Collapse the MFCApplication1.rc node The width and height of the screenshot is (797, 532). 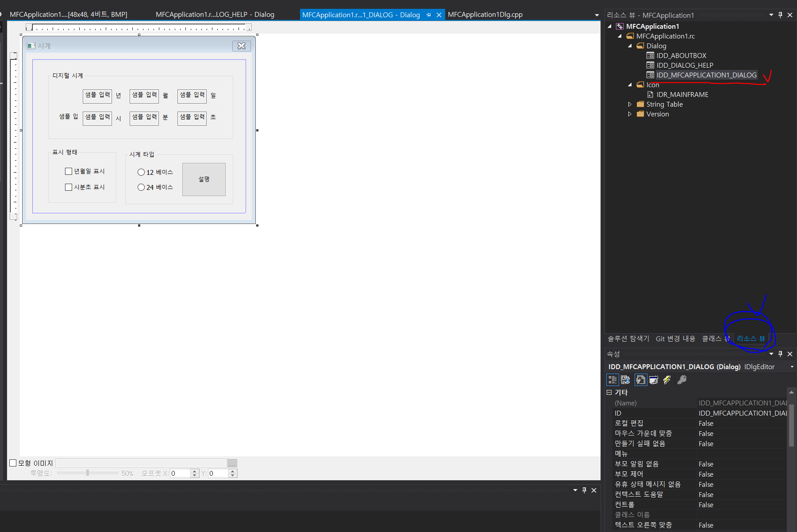coord(620,36)
